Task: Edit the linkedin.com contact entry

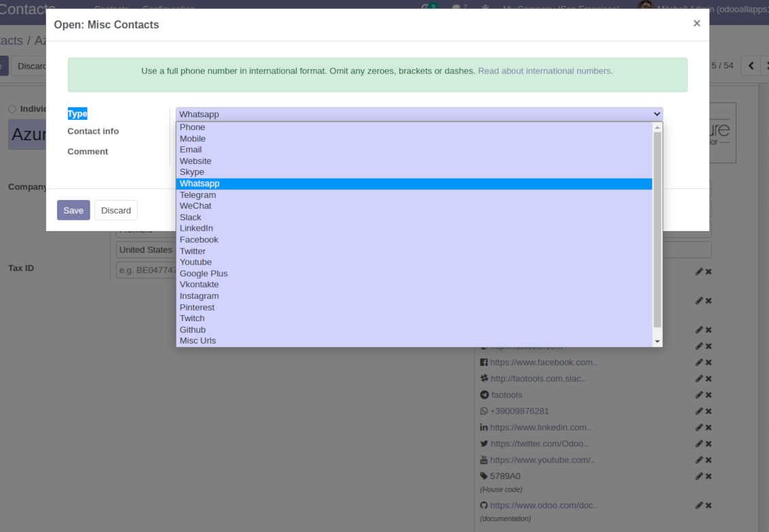Action: point(699,427)
